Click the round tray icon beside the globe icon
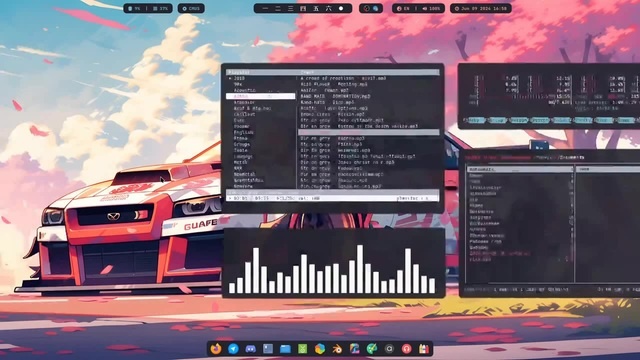The height and width of the screenshot is (360, 640). tap(367, 8)
